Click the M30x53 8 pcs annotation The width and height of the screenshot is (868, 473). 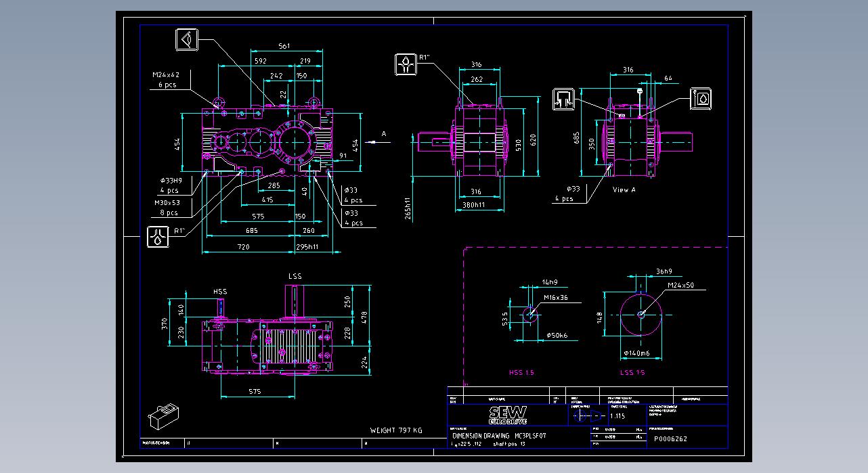tap(167, 207)
